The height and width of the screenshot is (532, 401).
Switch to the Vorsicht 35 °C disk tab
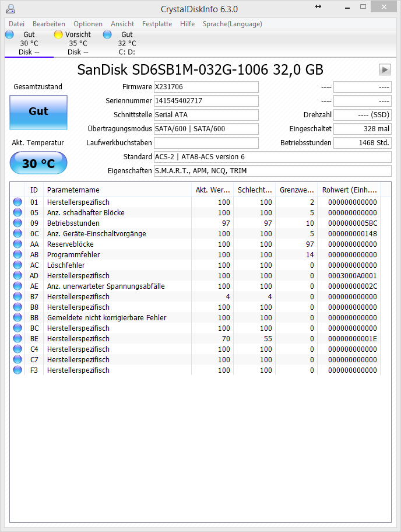(78, 43)
